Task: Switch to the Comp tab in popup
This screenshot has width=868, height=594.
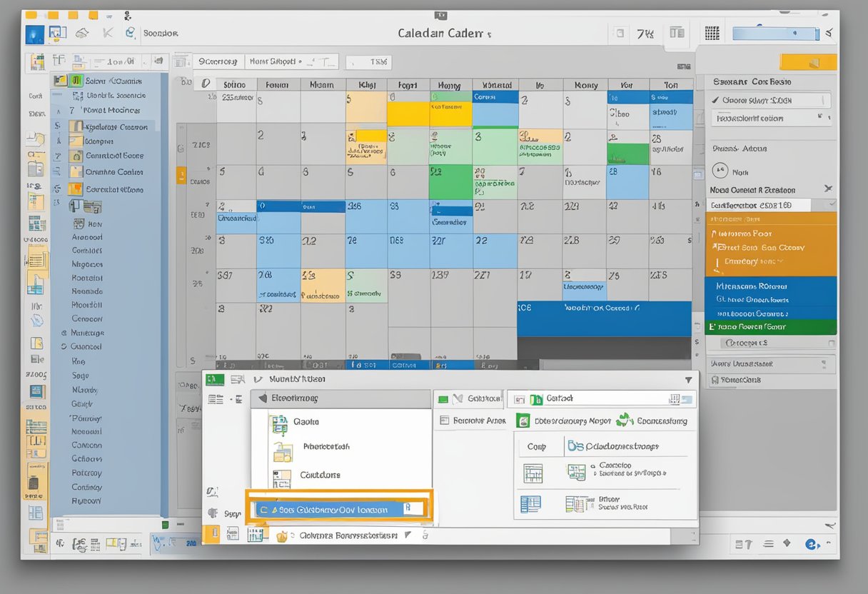Action: click(537, 446)
